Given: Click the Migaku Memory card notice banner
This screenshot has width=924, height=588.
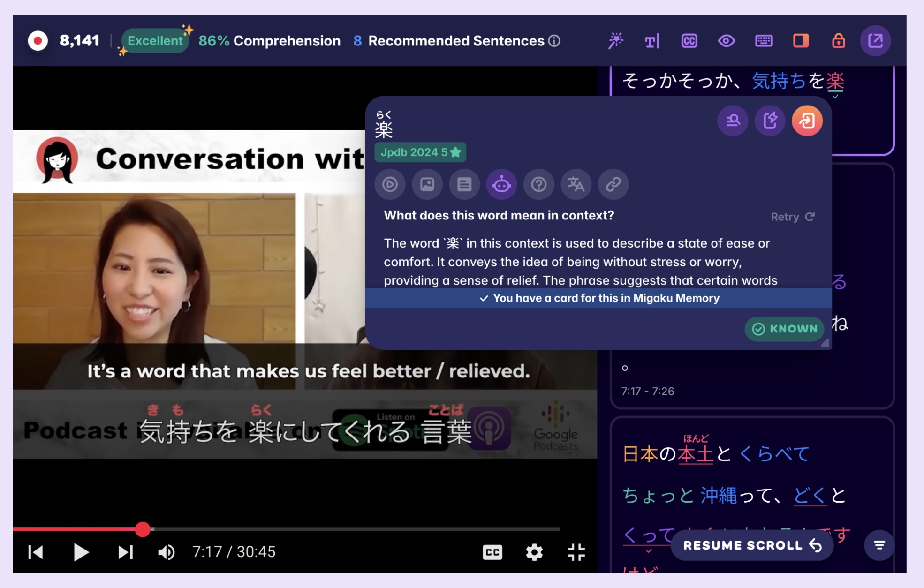Looking at the screenshot, I should coord(598,298).
